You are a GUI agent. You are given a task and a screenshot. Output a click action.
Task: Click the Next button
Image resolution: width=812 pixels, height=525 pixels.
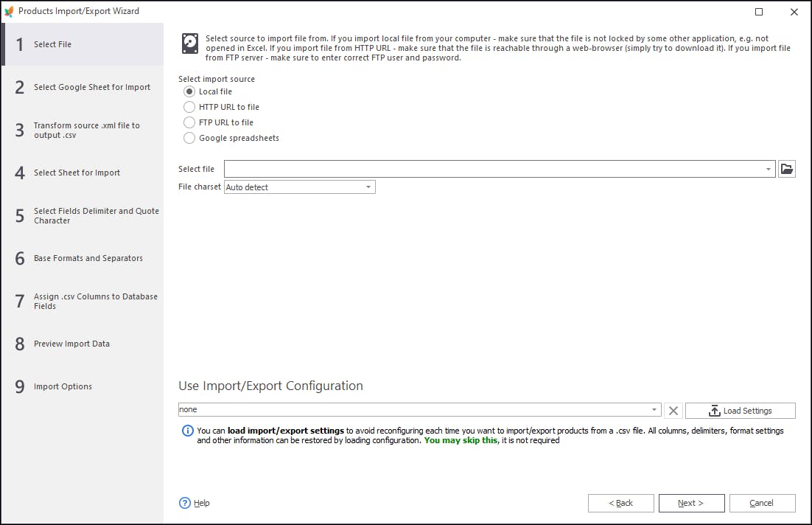pos(691,503)
